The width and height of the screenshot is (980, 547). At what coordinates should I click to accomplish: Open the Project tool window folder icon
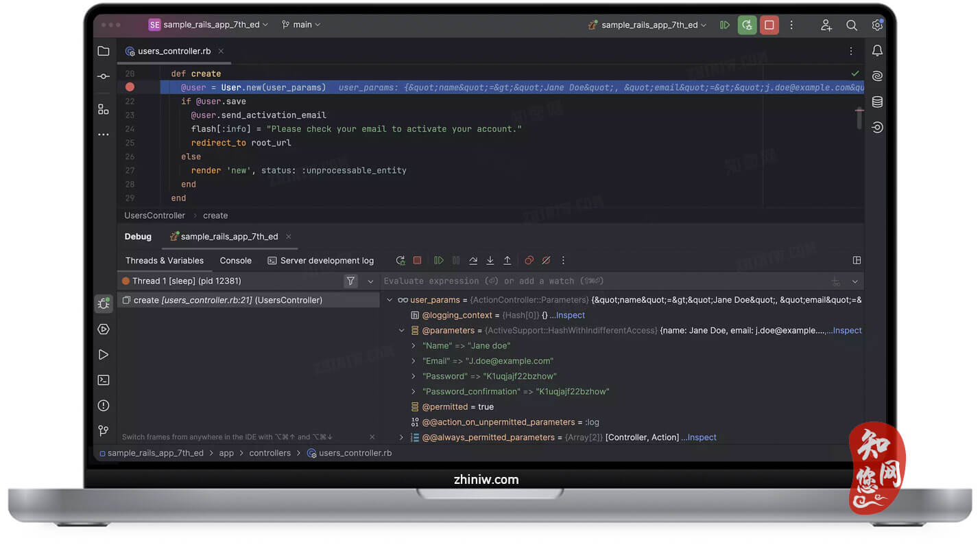(x=104, y=51)
